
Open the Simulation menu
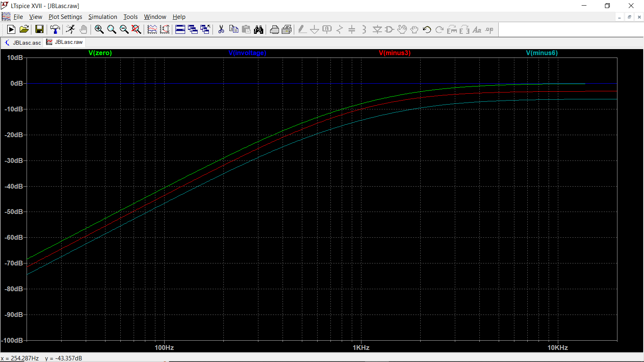[x=103, y=17]
